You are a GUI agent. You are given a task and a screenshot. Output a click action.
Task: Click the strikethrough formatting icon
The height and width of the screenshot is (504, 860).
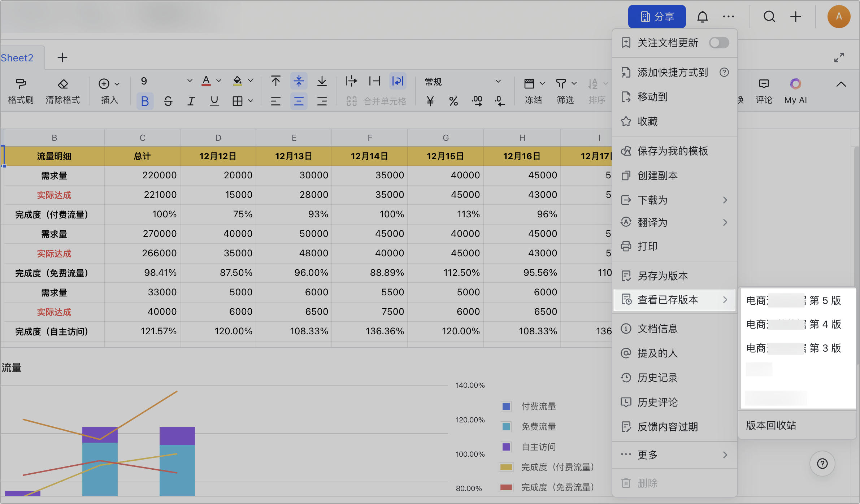(168, 101)
